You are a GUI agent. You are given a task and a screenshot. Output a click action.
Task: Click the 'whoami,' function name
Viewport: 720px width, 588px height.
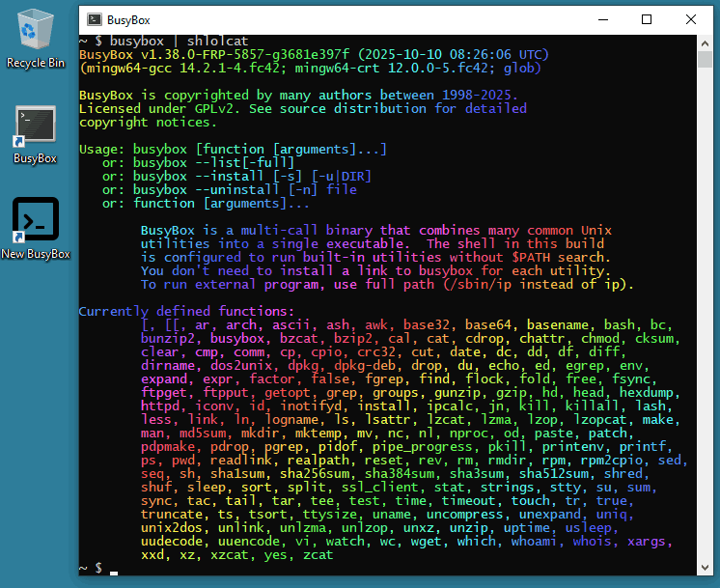point(538,541)
